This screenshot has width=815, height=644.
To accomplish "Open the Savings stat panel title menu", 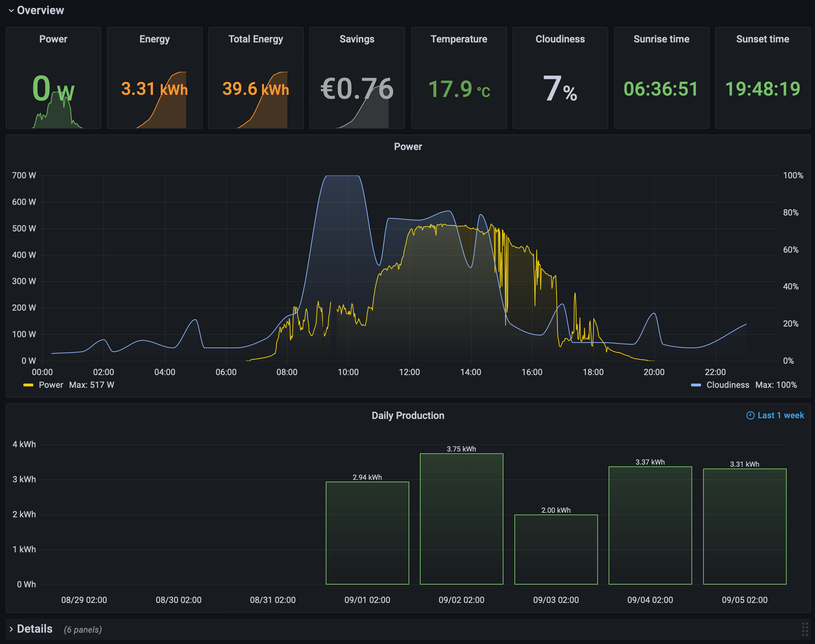I will coord(357,39).
